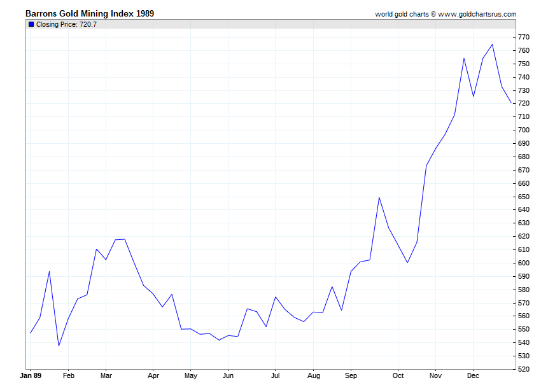Select the 'Jan 89' x-axis label
Image resolution: width=541 pixels, height=392 pixels.
[x=29, y=375]
